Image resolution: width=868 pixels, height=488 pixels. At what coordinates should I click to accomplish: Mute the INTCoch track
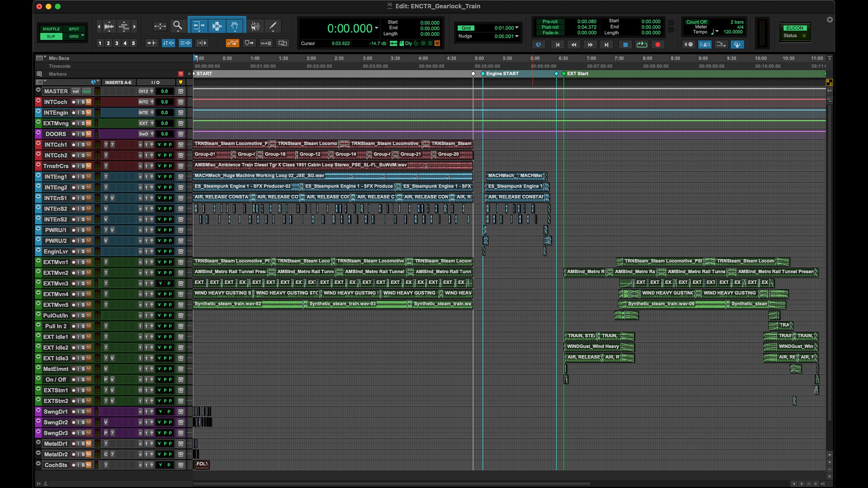(x=89, y=102)
